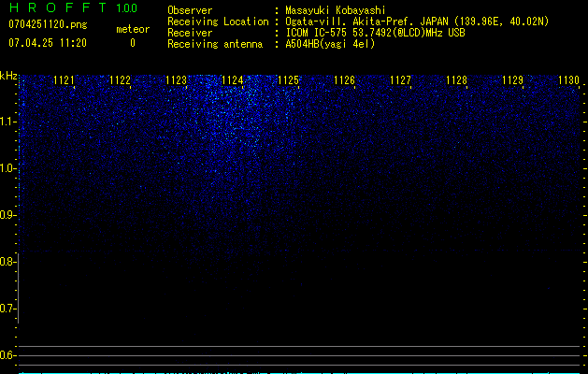
Task: Click the meteor label
Action: (x=133, y=29)
